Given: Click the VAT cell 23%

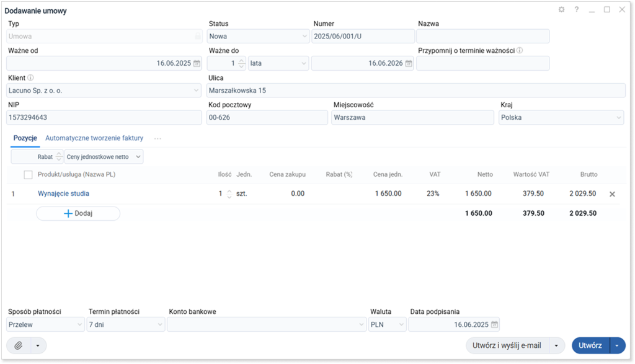Looking at the screenshot, I should (x=433, y=194).
